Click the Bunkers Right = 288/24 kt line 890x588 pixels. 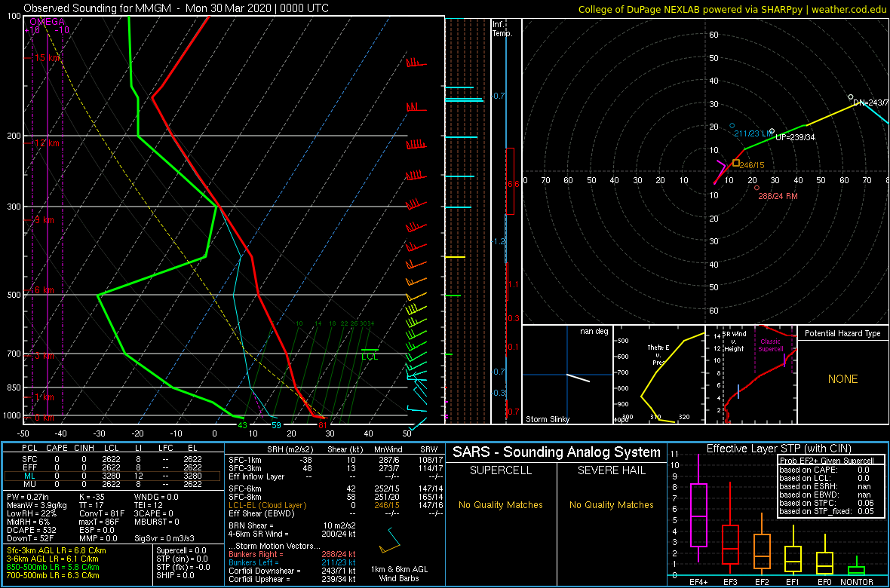[292, 553]
